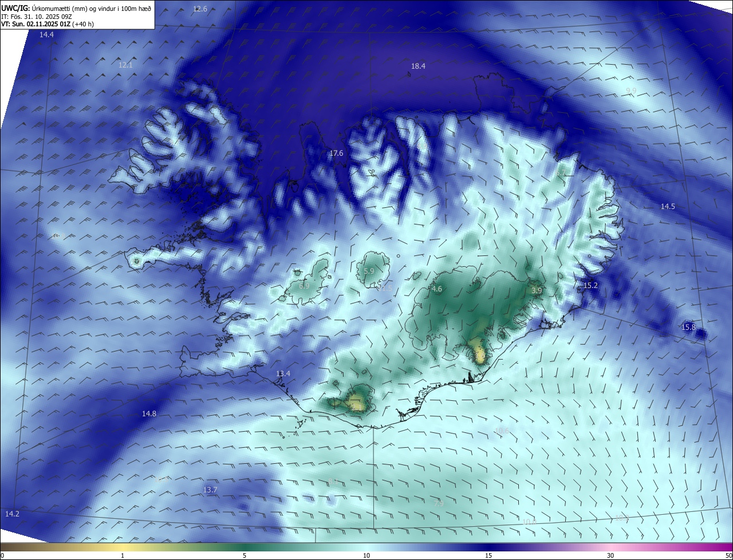
Task: Click the 14.8 value label
Action: [x=149, y=414]
